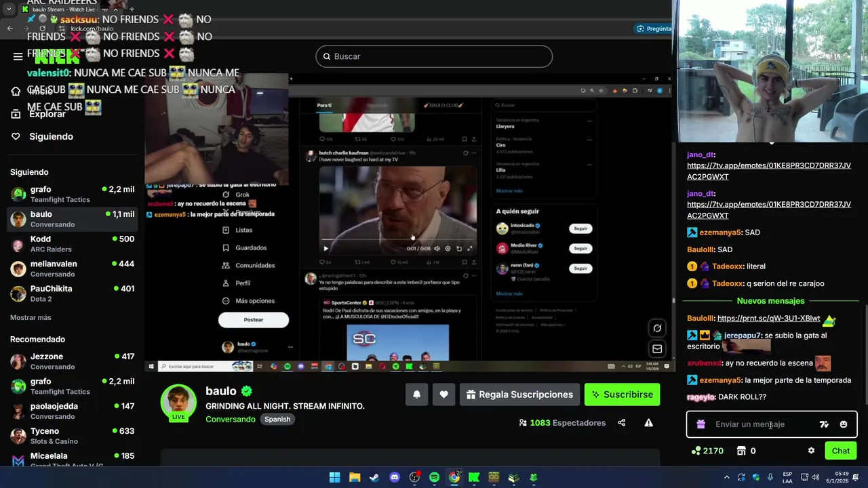Click the popout chat icon on video
This screenshot has width=868, height=488.
click(x=657, y=348)
